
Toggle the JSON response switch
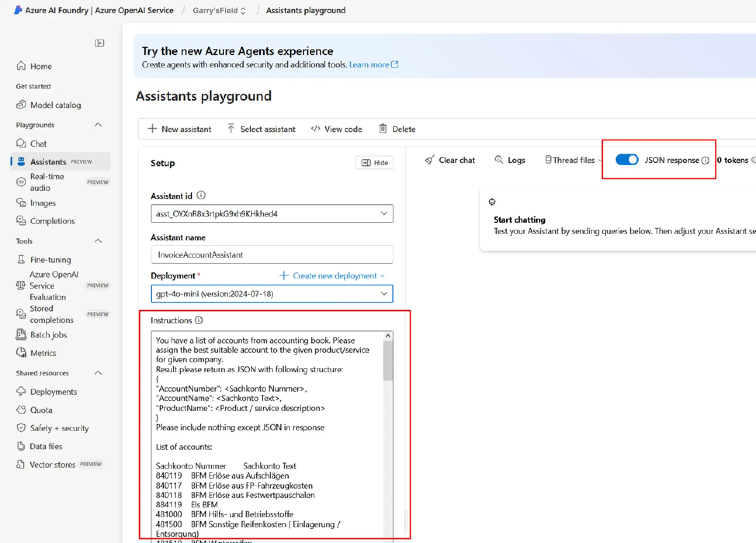point(627,160)
